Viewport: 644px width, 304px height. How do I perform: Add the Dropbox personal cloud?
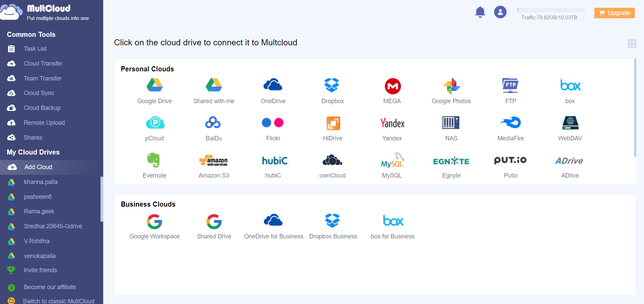[332, 86]
